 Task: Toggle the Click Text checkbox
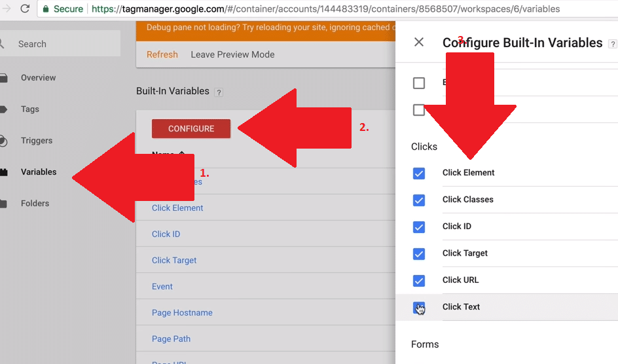point(419,308)
